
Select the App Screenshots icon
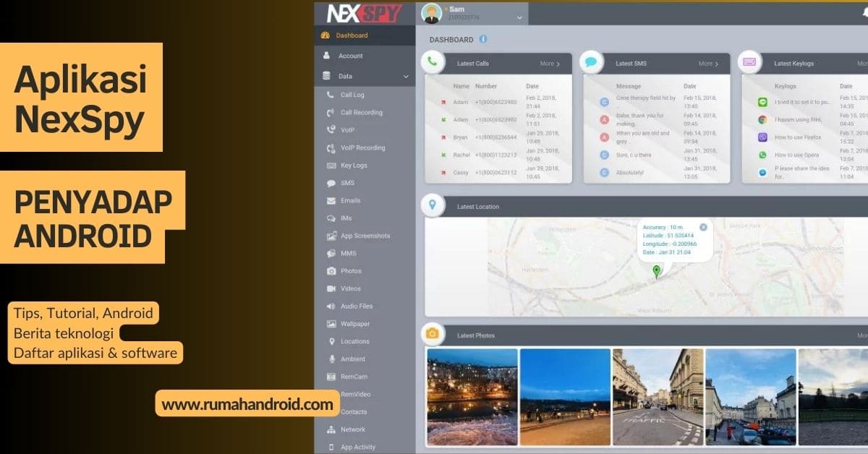click(331, 236)
